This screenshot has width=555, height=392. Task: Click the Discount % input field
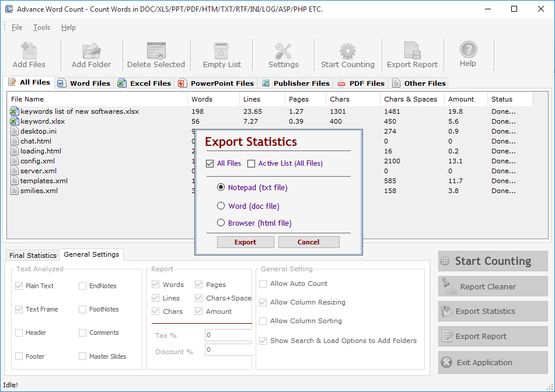coord(228,349)
